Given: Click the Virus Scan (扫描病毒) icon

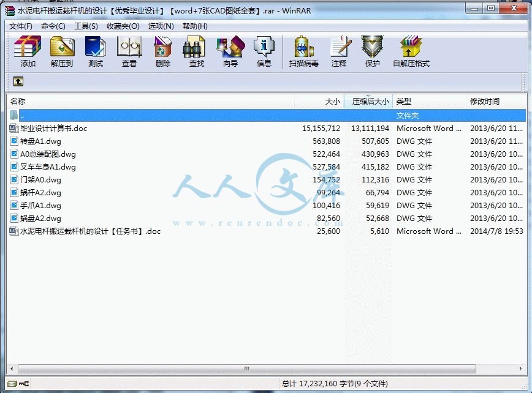Looking at the screenshot, I should (x=303, y=47).
